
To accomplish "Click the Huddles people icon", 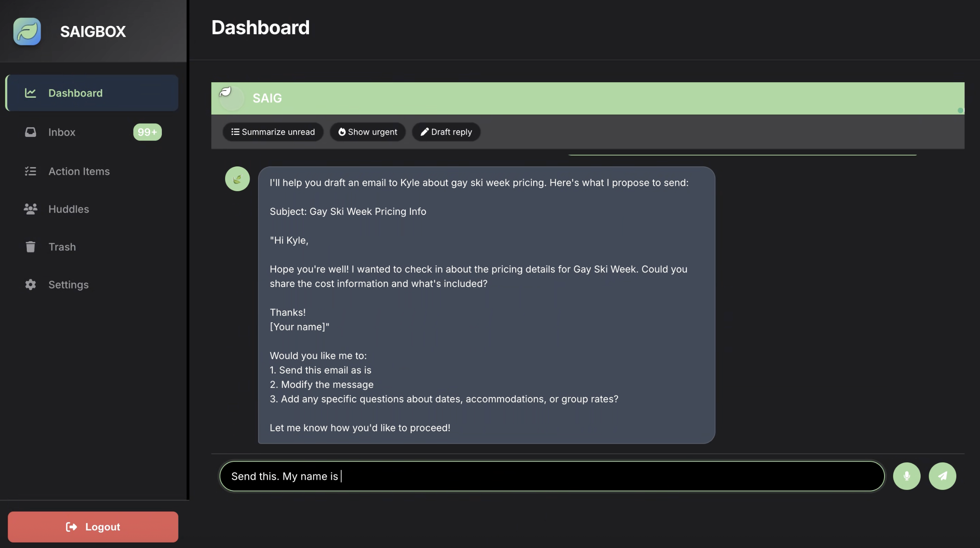I will [30, 209].
